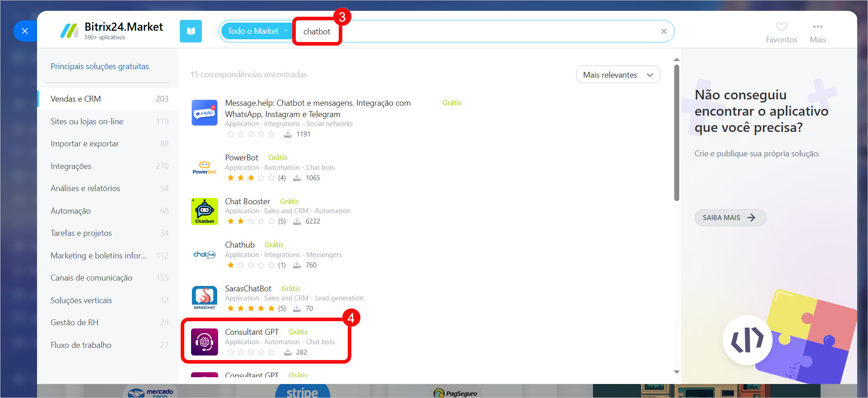Click the SarasChatBot app icon
868x398 pixels.
tap(205, 298)
